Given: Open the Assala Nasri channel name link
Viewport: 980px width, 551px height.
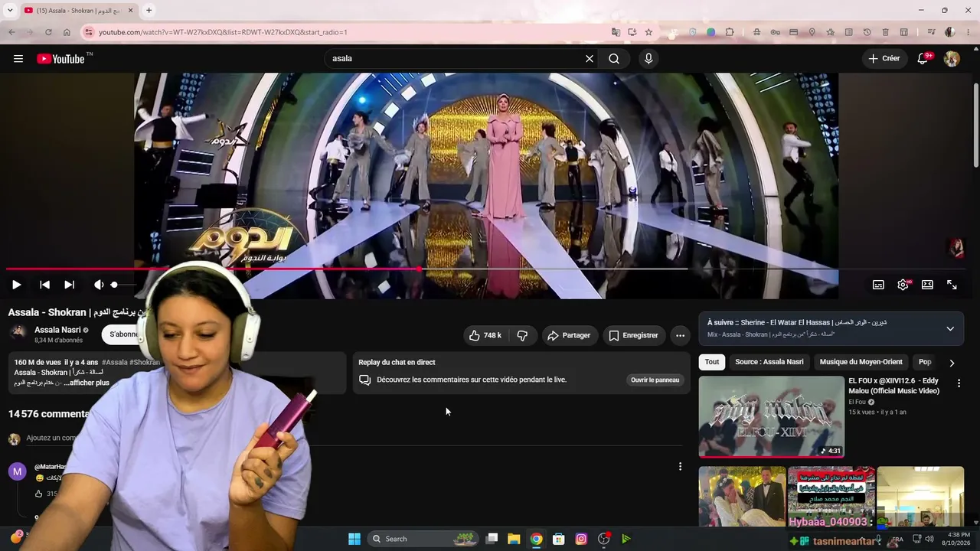Looking at the screenshot, I should [x=57, y=330].
